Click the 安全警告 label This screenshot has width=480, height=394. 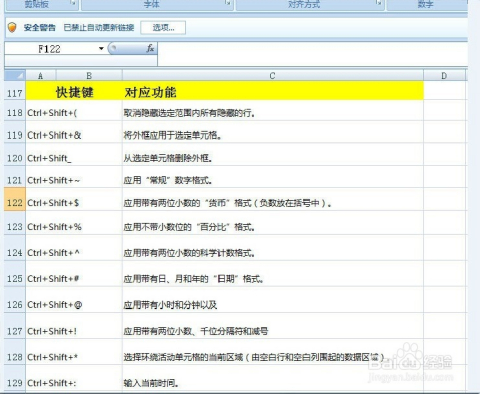click(x=40, y=28)
